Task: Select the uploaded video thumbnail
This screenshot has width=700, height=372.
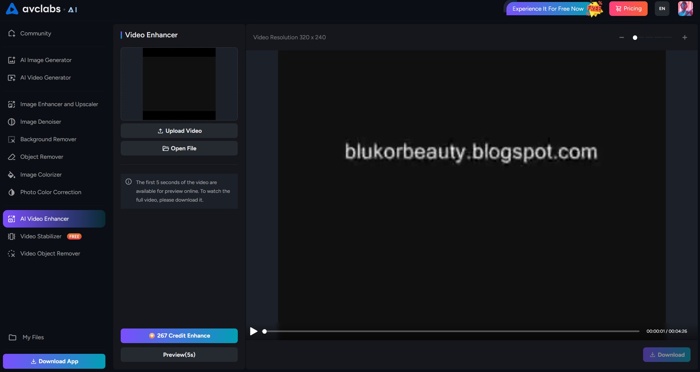Action: pyautogui.click(x=179, y=84)
